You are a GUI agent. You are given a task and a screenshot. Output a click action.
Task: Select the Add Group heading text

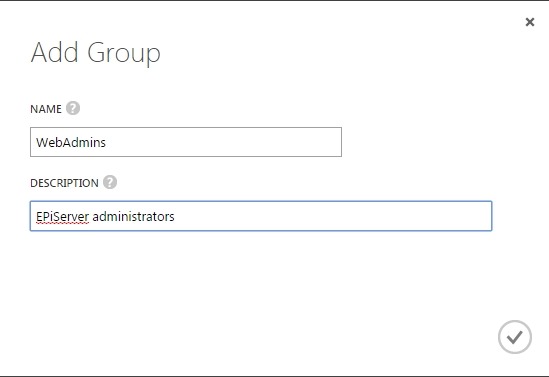pos(96,53)
